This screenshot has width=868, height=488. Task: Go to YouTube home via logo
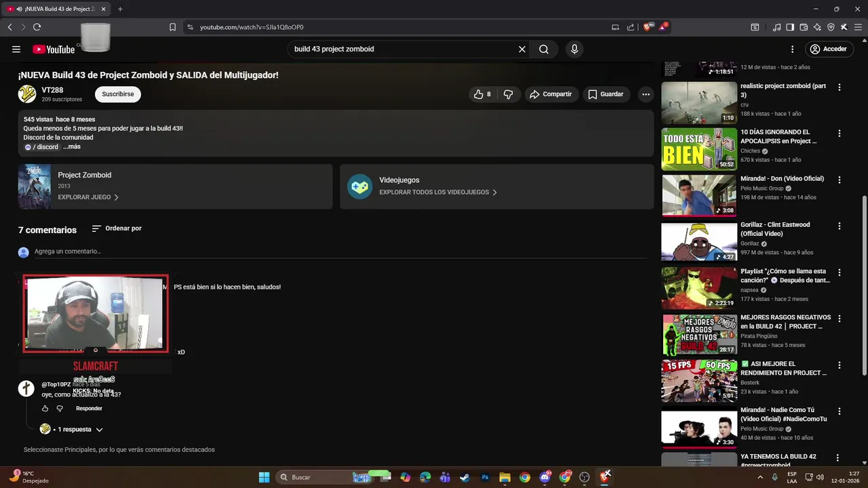[x=54, y=49]
